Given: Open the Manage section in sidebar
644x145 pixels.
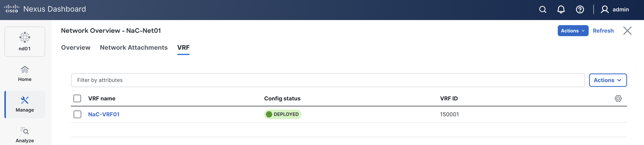Looking at the screenshot, I should (x=25, y=104).
